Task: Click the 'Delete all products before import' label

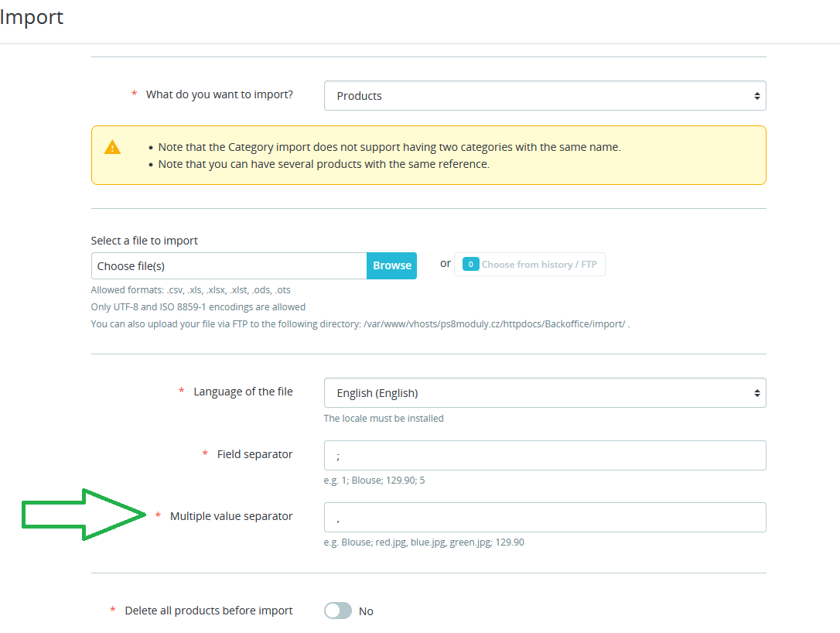Action: pyautogui.click(x=208, y=611)
